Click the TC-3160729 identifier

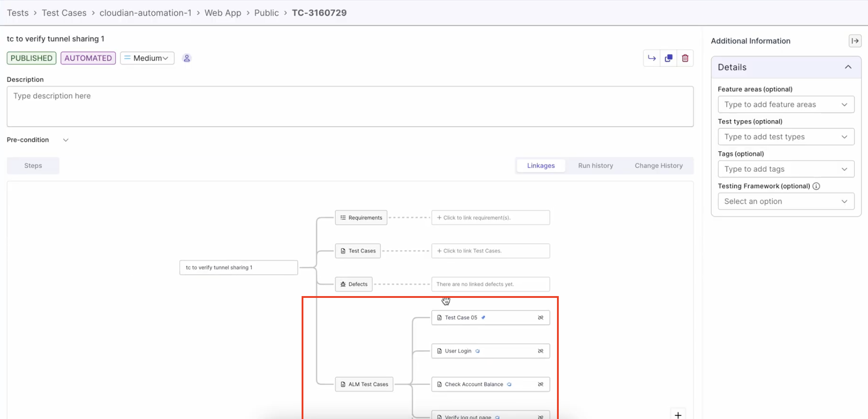(319, 13)
